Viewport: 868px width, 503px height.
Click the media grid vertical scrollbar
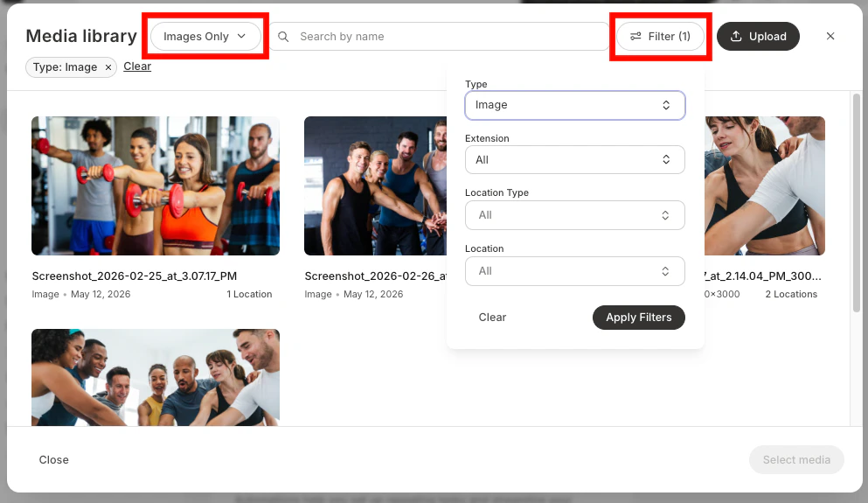(857, 203)
